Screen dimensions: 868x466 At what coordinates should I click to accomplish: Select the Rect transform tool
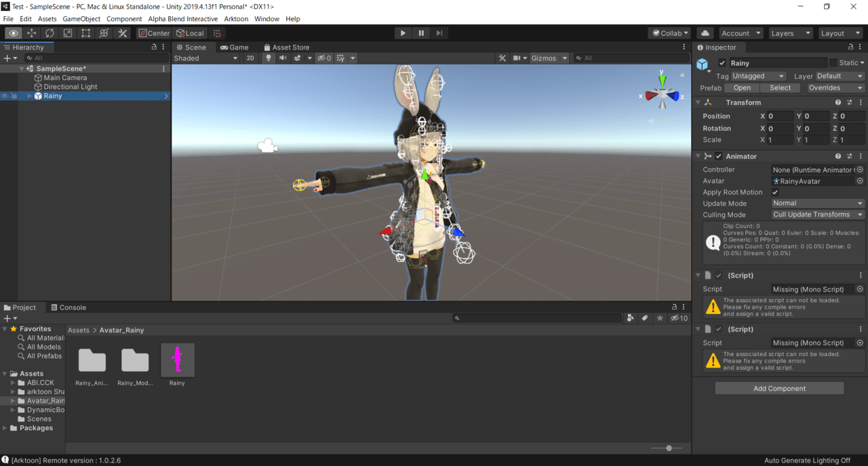click(86, 33)
